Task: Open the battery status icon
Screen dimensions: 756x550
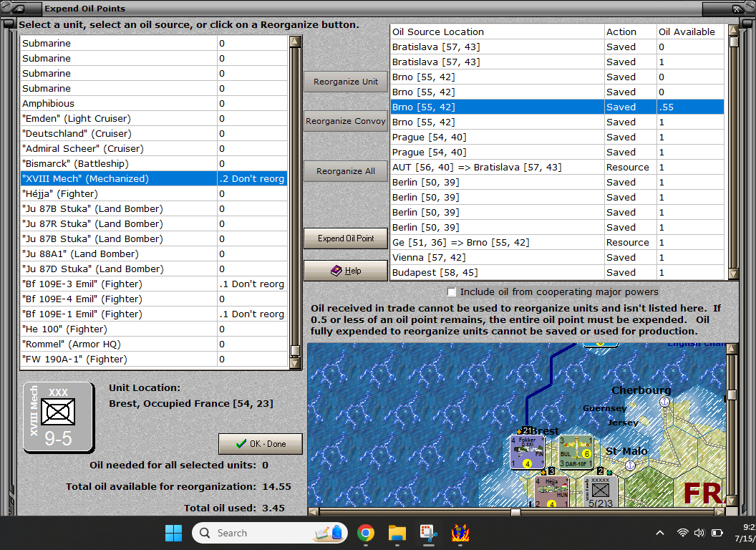Action: tap(717, 533)
